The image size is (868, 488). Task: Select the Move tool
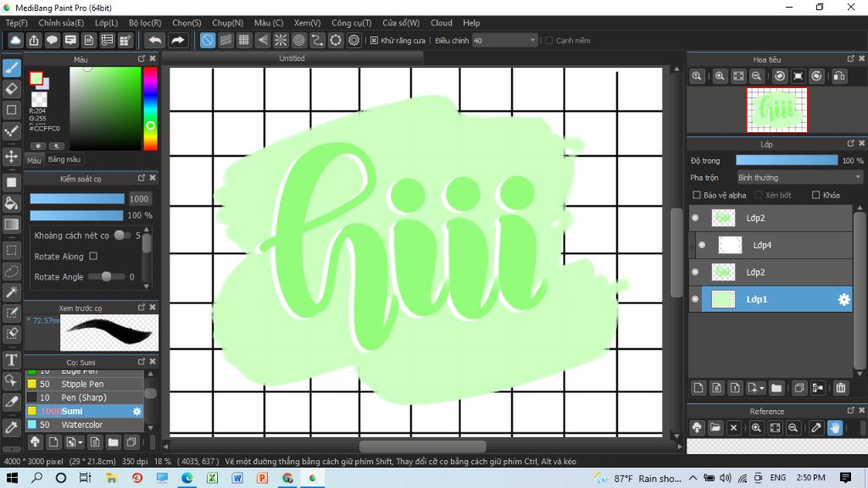(x=12, y=157)
